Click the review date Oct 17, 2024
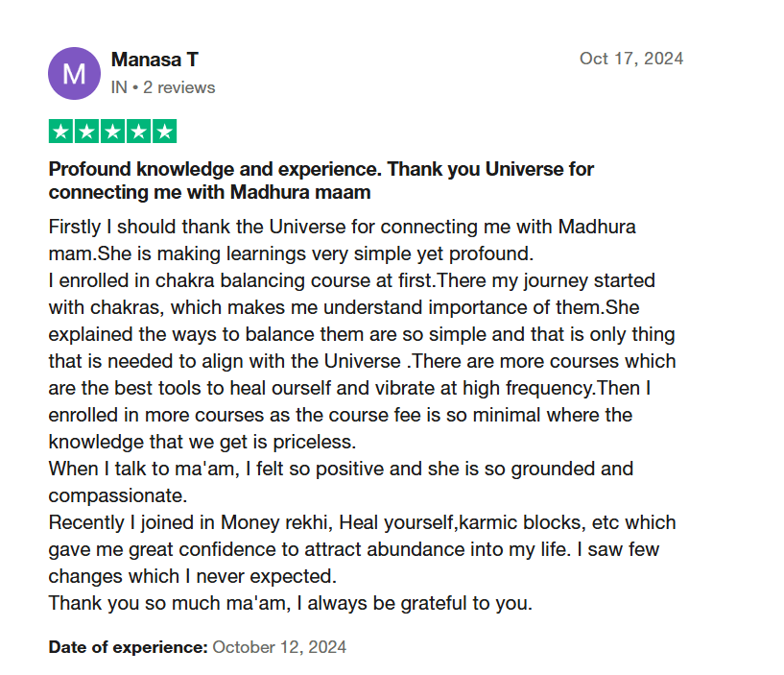This screenshot has height=675, width=784. pyautogui.click(x=630, y=59)
